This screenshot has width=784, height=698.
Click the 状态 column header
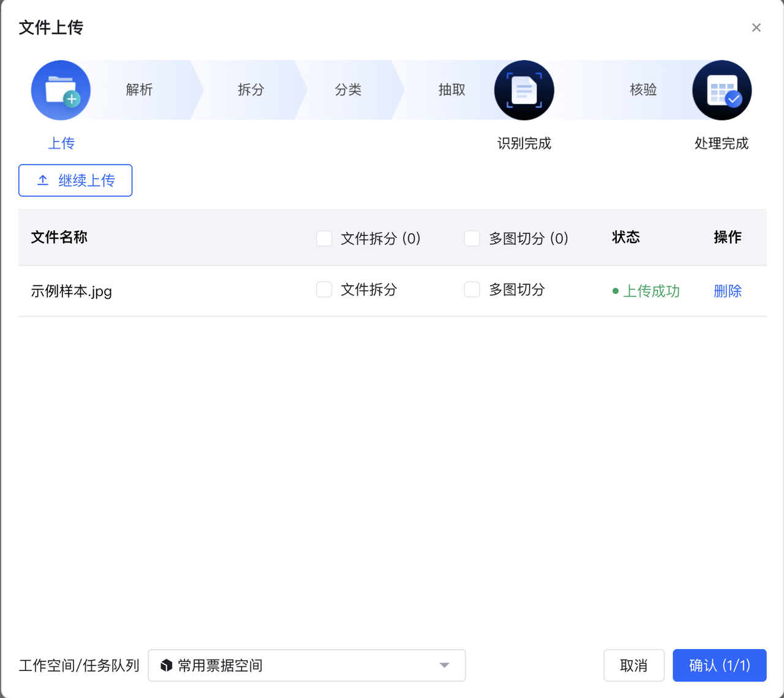[x=626, y=237]
